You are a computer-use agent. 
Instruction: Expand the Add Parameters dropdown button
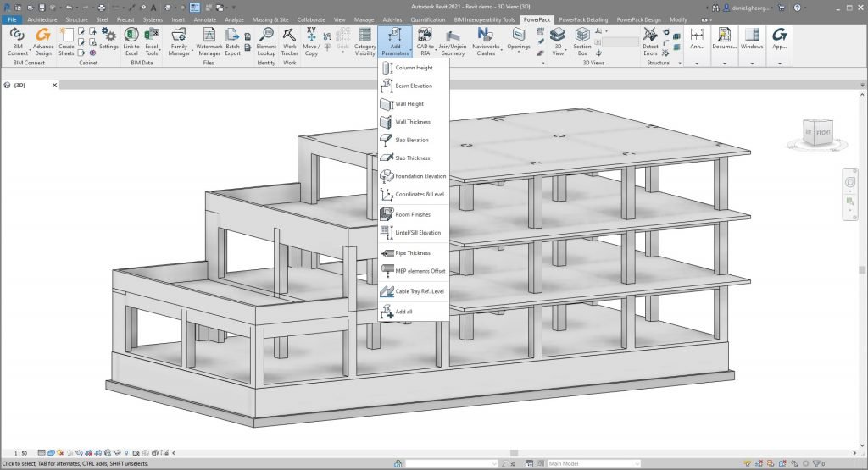(x=395, y=42)
